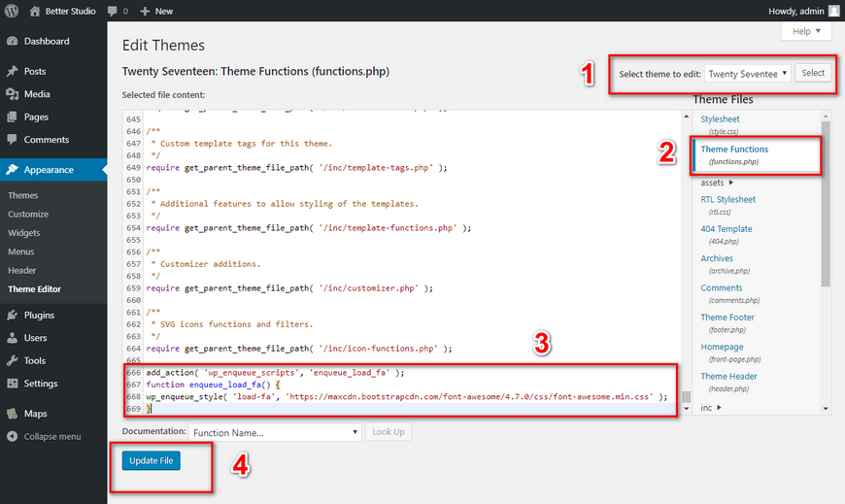
Task: Open the Homepage template file
Action: click(x=722, y=347)
